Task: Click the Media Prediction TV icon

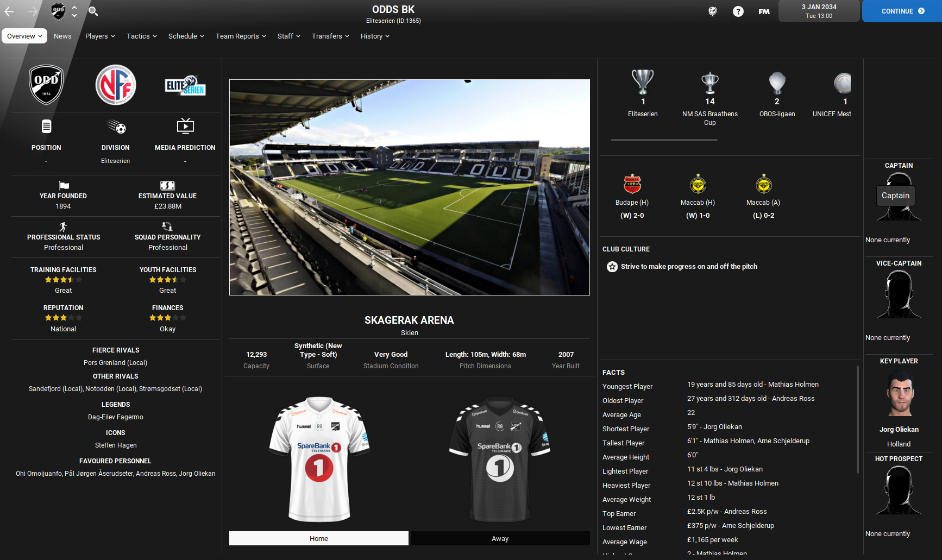Action: 185,125
